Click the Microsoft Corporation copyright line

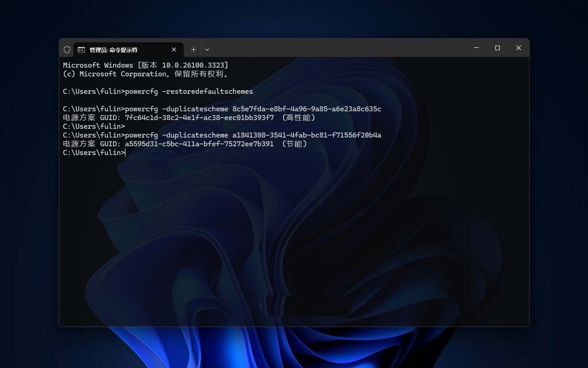[146, 74]
